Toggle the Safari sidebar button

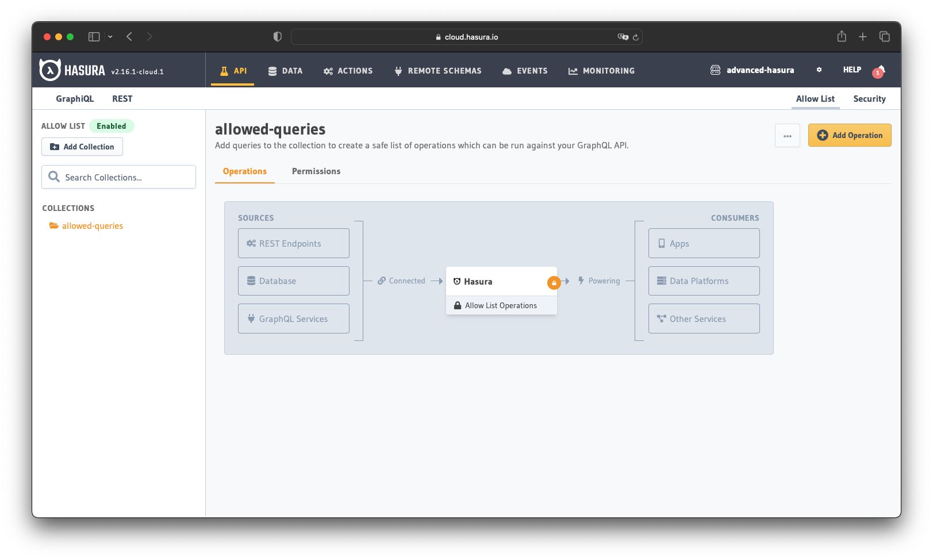[94, 37]
